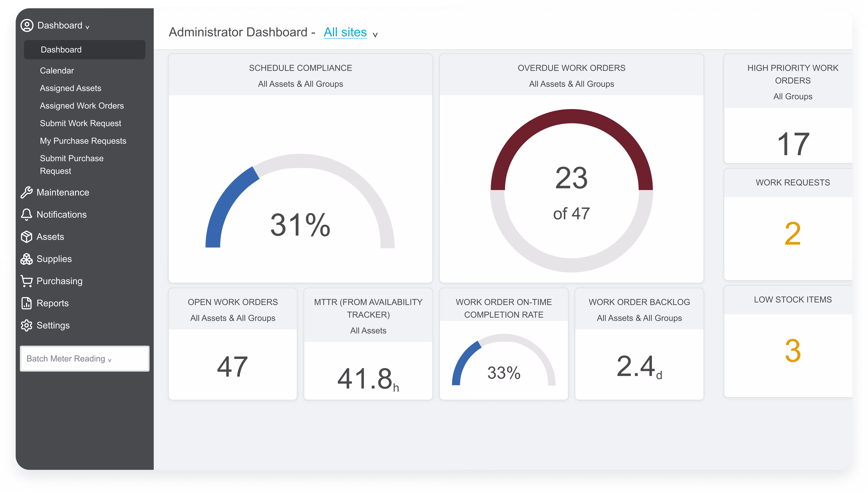Click the user profile icon beside Dashboard
This screenshot has height=493, width=868.
pyautogui.click(x=27, y=25)
